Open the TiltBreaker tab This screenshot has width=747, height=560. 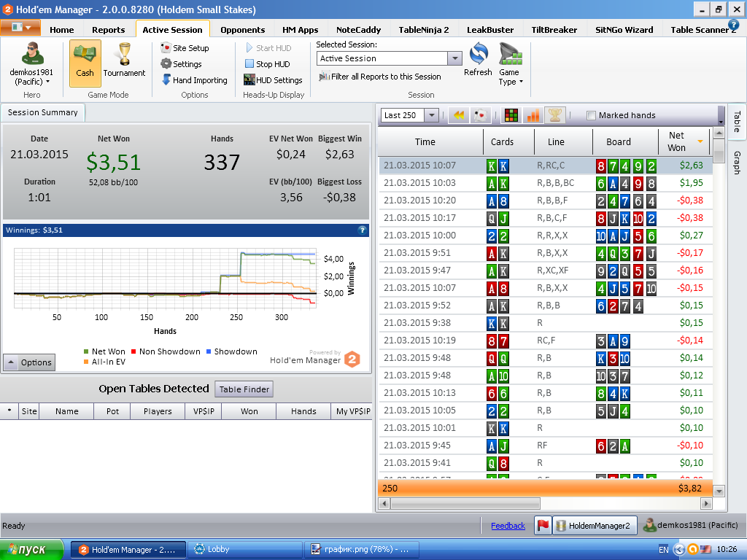tap(554, 29)
